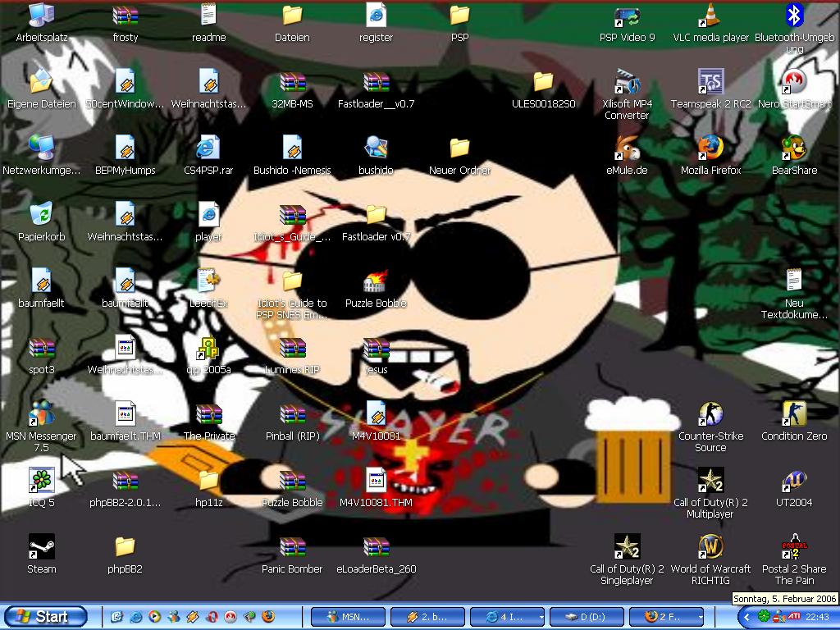840x630 pixels.
Task: Switch to the MSN taskbar button
Action: [348, 617]
